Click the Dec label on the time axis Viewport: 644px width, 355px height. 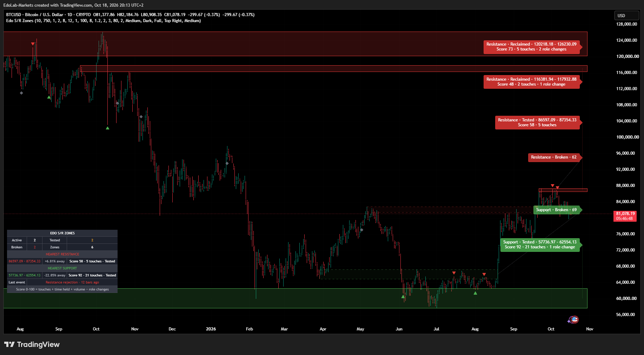[172, 329]
